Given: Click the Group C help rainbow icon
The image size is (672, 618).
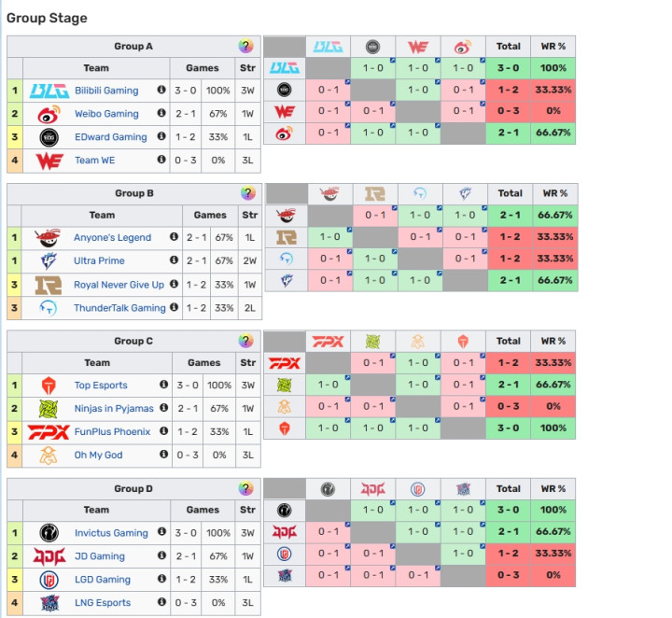Looking at the screenshot, I should [246, 341].
